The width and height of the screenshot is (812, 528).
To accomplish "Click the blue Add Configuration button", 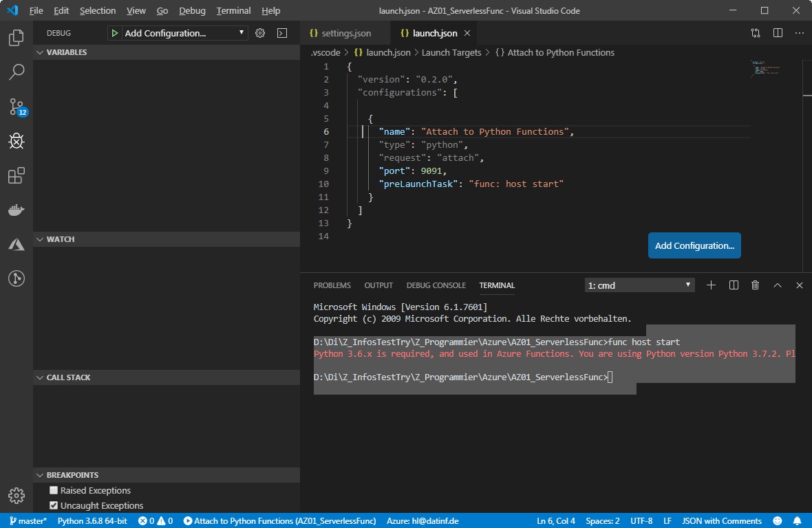I will [x=694, y=245].
